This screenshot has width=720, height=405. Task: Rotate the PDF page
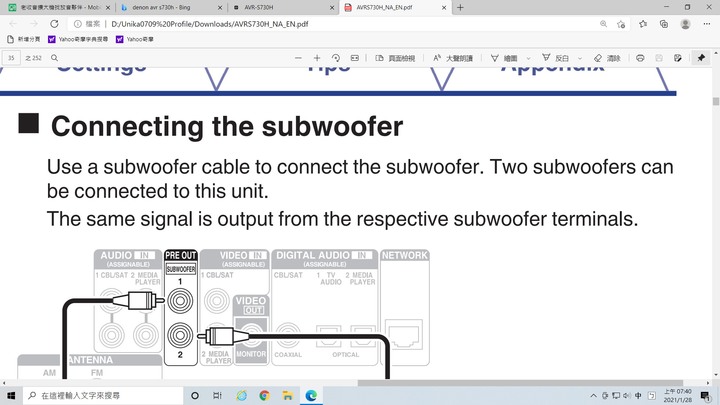(x=336, y=58)
